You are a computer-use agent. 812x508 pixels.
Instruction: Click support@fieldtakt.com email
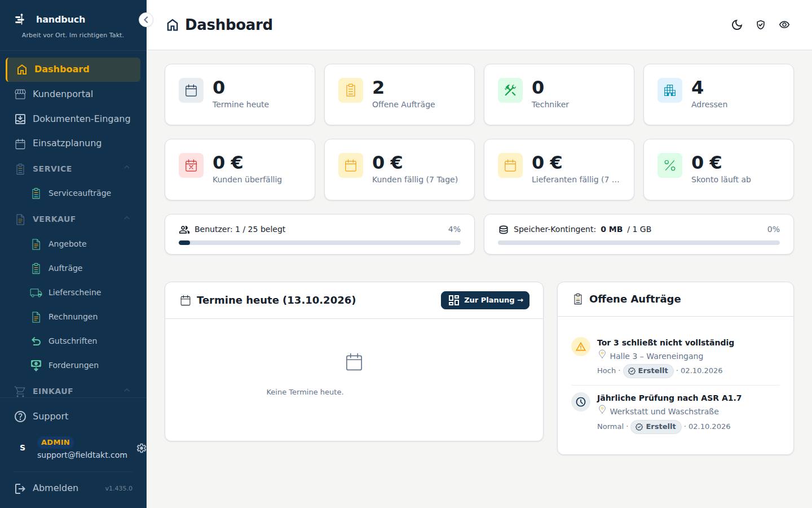point(82,455)
